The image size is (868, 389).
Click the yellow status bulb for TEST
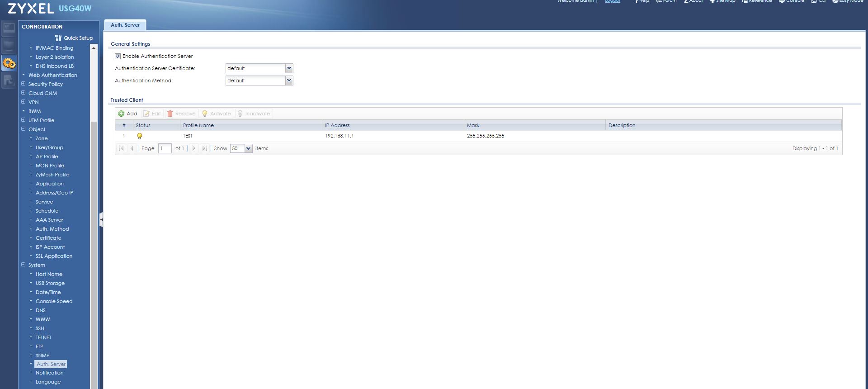(x=140, y=136)
